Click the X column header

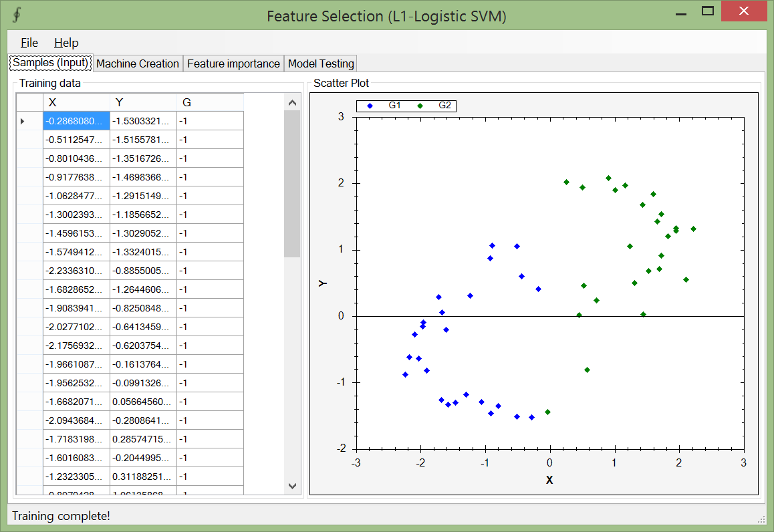pos(76,102)
